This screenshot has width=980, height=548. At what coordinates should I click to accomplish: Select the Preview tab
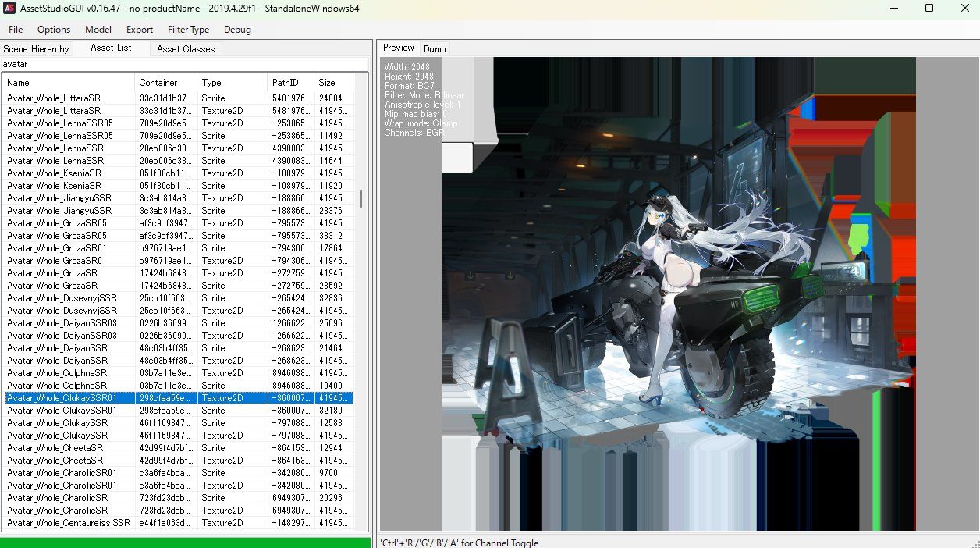(399, 48)
